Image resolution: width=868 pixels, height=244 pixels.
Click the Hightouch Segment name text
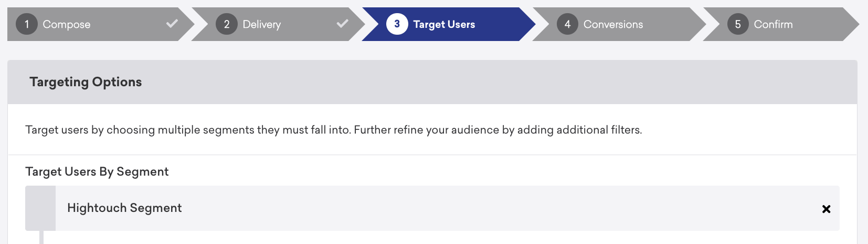[x=124, y=208]
